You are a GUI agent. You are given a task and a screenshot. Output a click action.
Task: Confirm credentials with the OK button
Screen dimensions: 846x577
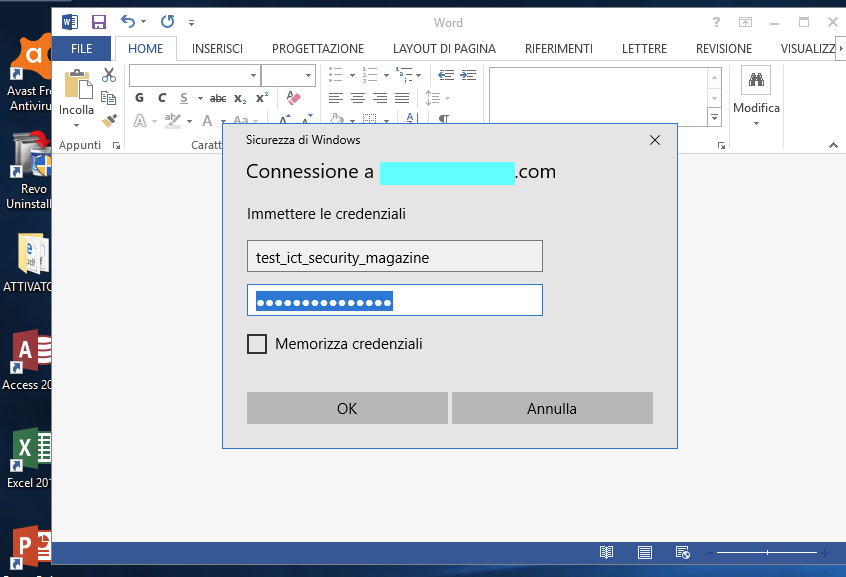pos(347,408)
